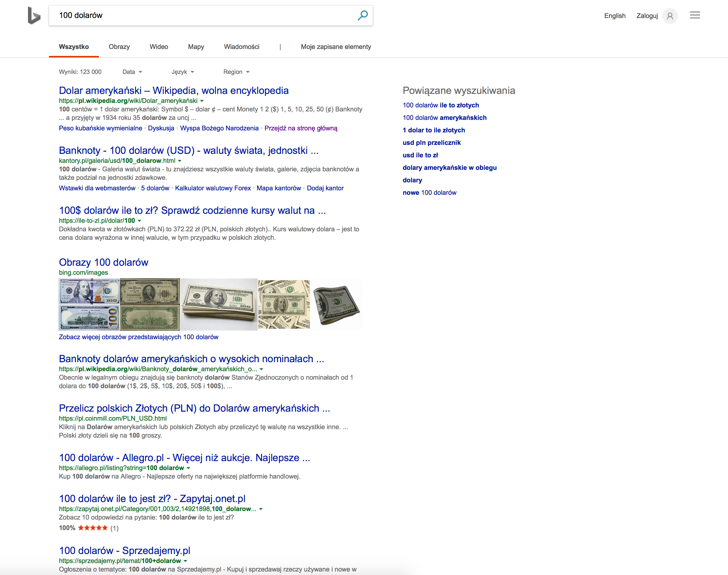Click the Bing logo icon

(34, 15)
